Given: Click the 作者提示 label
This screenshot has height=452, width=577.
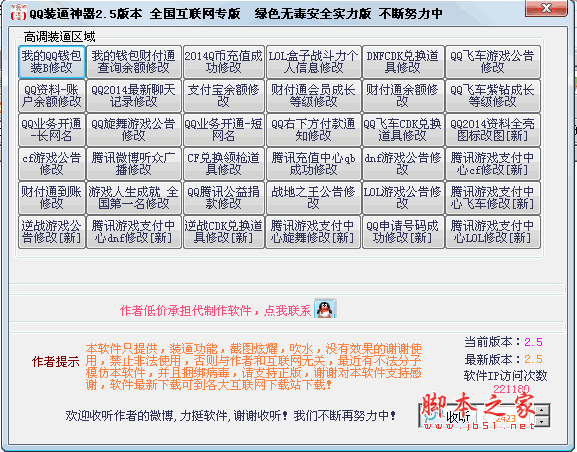Looking at the screenshot, I should (x=56, y=361).
